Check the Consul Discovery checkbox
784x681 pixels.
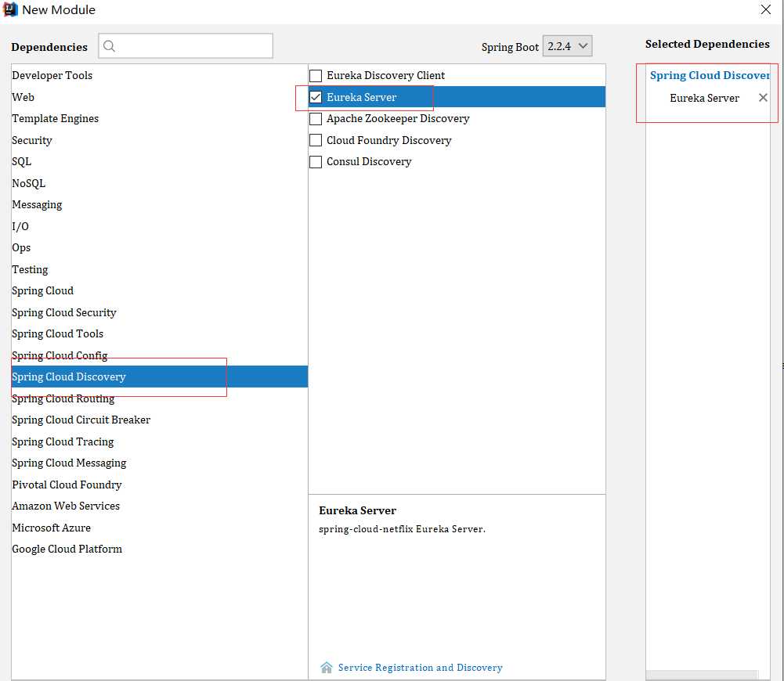click(316, 162)
